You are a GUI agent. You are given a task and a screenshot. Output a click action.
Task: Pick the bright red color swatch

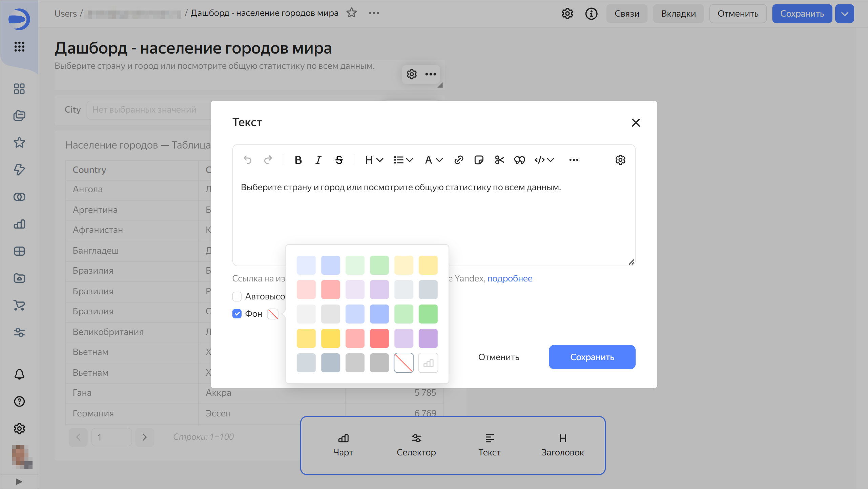[x=379, y=338]
